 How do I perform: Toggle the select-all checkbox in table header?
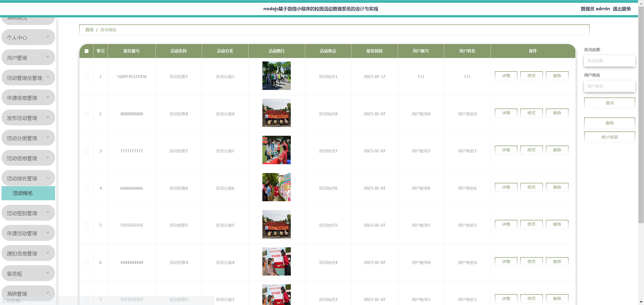(x=87, y=51)
